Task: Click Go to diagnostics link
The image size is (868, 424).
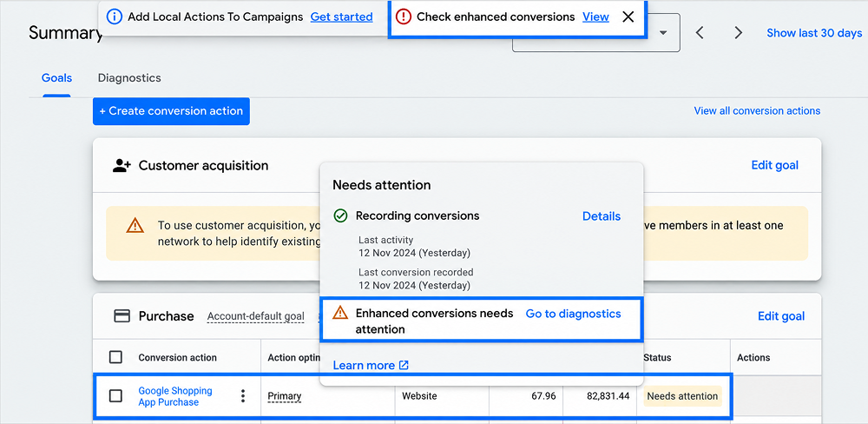Action: [574, 314]
